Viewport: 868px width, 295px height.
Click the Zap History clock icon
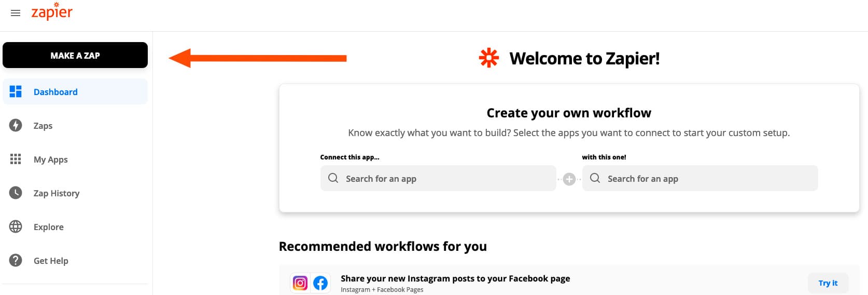coord(16,193)
